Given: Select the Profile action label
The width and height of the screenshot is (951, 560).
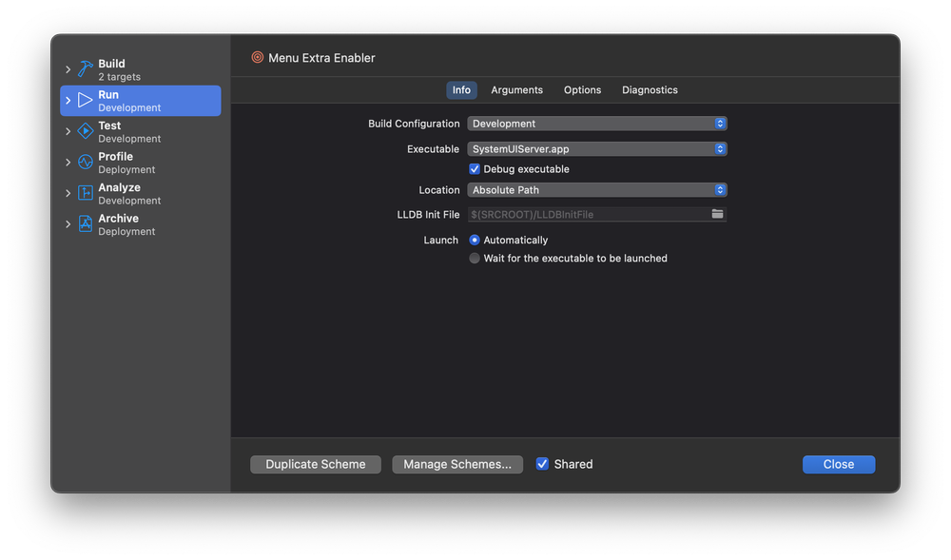Looking at the screenshot, I should coord(116,156).
